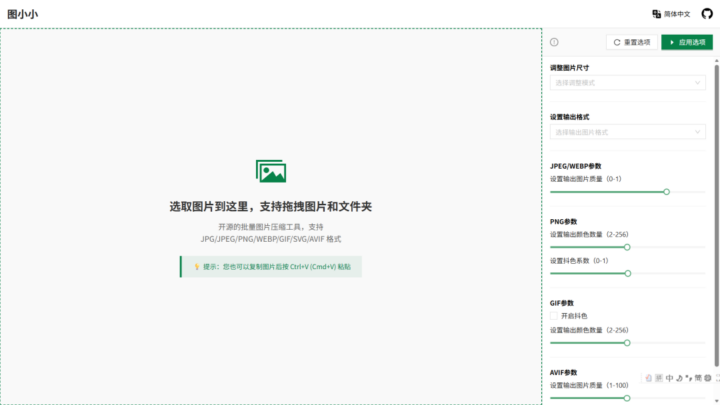Screen dimensions: 720x405
Task: Click the JPEG/WEBP quality slider handle
Action: click(x=666, y=191)
